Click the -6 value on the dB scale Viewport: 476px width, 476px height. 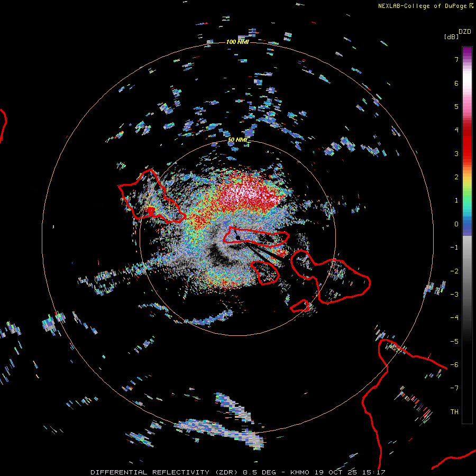pos(454,364)
